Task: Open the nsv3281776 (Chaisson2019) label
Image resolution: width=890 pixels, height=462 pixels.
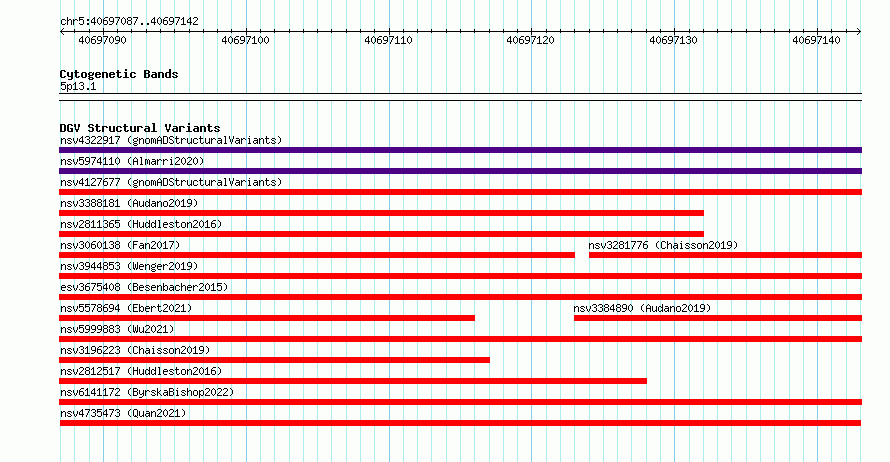Action: pos(663,245)
